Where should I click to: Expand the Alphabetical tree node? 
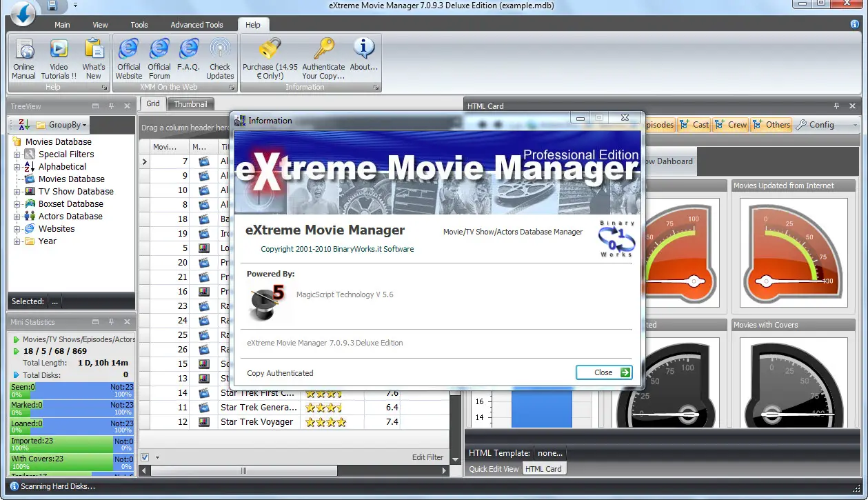[x=17, y=167]
